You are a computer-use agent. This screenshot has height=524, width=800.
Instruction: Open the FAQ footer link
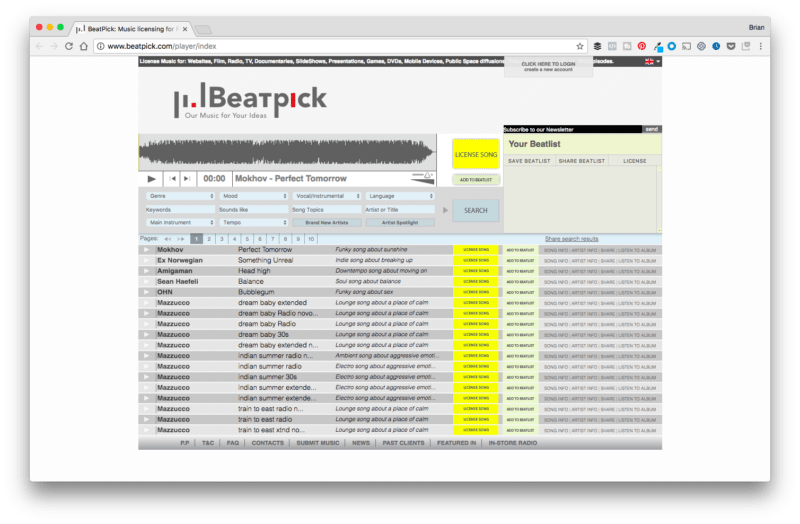click(233, 443)
